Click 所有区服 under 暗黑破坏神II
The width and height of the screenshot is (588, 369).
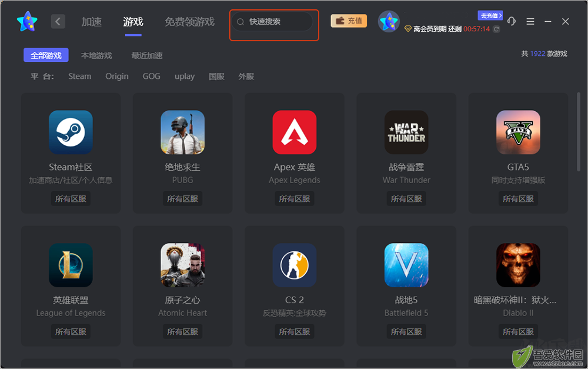tap(518, 331)
